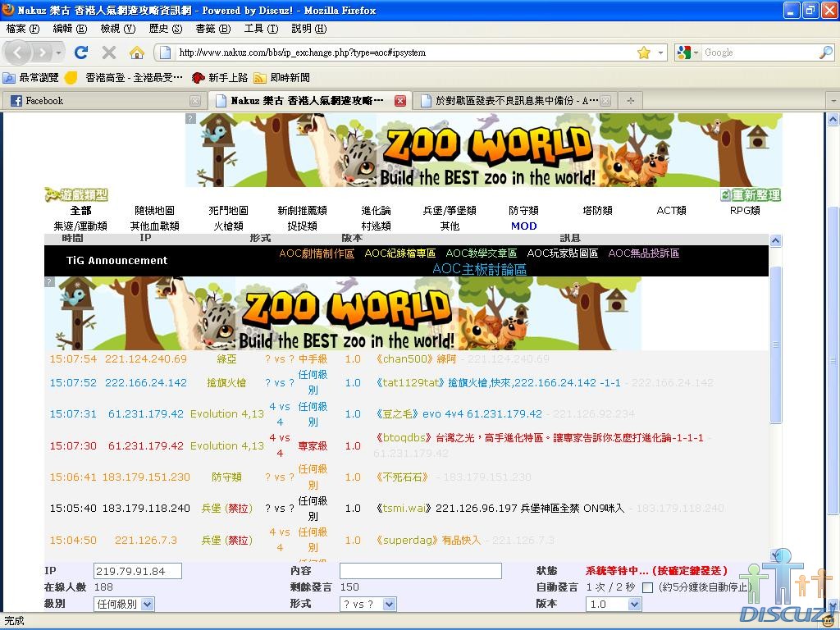The image size is (840, 630).
Task: Open the 歷史 menu
Action: [166, 29]
